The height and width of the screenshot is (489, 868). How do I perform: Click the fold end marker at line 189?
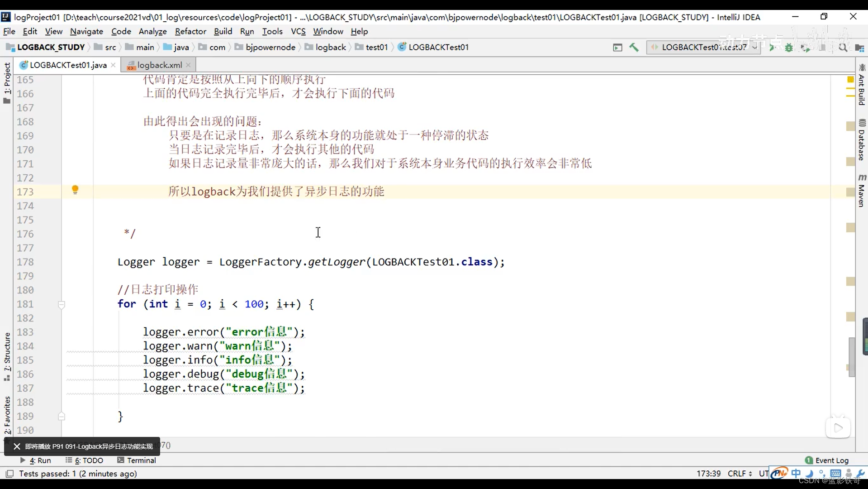62,416
